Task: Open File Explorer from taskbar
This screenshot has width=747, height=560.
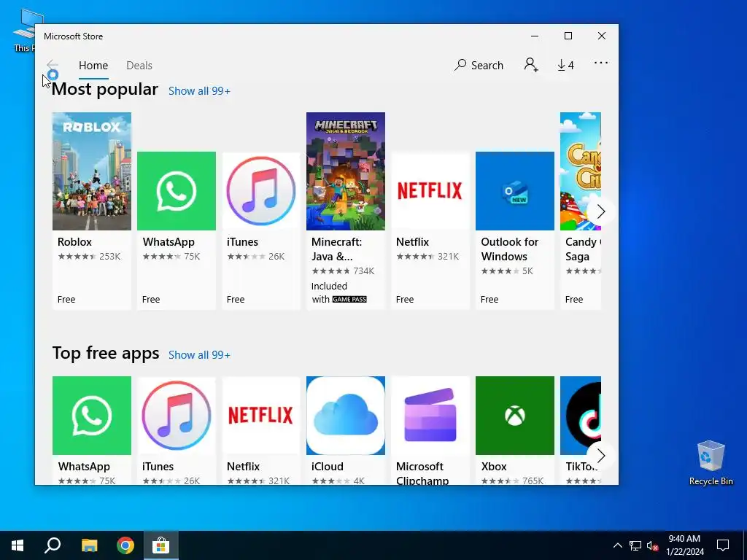Action: 89,545
